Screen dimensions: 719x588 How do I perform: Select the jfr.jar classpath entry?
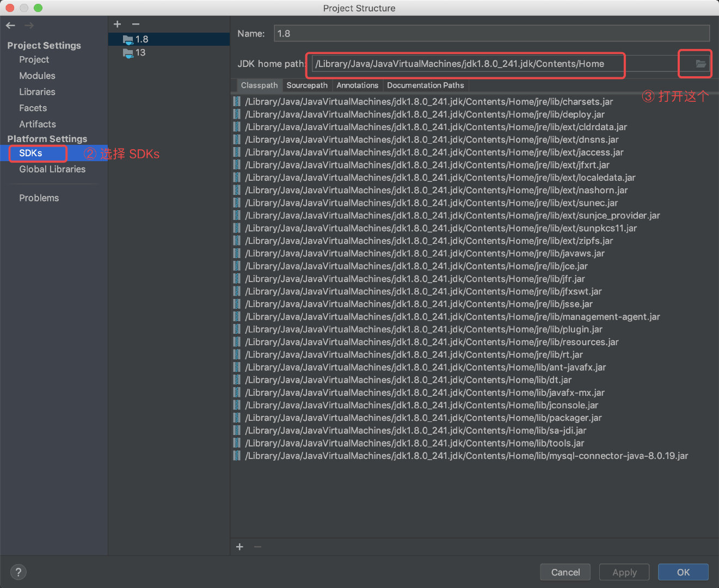coord(415,279)
